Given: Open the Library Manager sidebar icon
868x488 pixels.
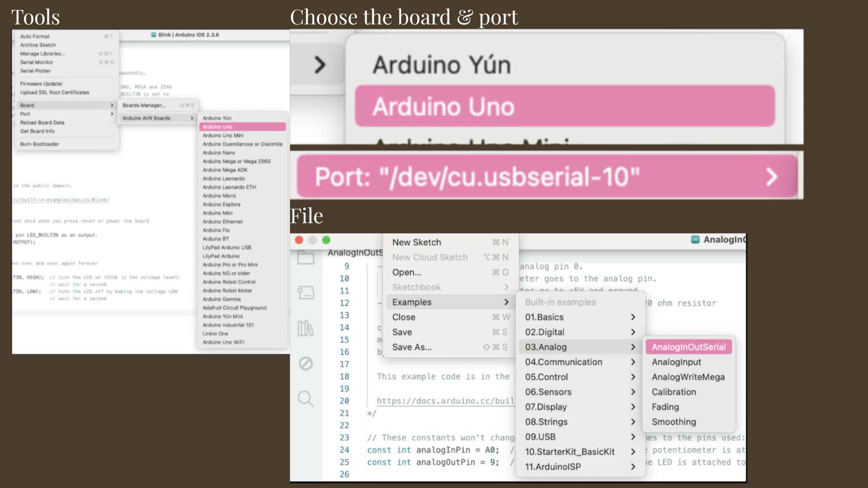Looking at the screenshot, I should coord(306,328).
